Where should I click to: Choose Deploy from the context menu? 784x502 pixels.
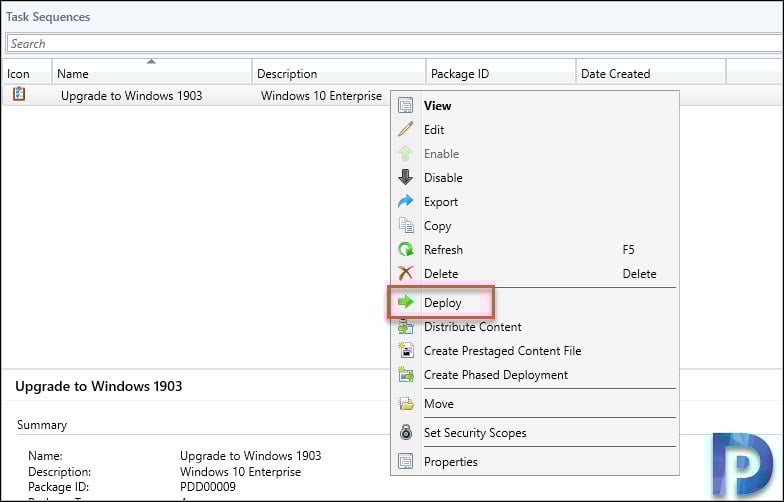[534, 302]
